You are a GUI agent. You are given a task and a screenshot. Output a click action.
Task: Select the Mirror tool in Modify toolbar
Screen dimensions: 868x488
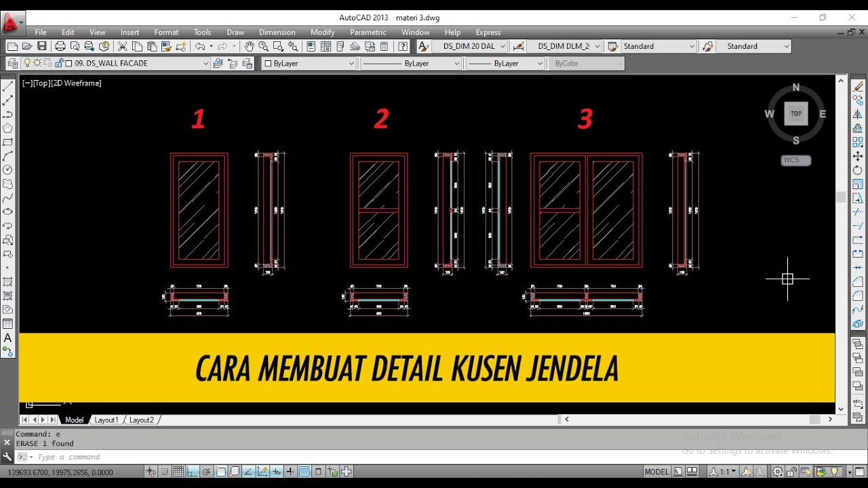point(858,115)
